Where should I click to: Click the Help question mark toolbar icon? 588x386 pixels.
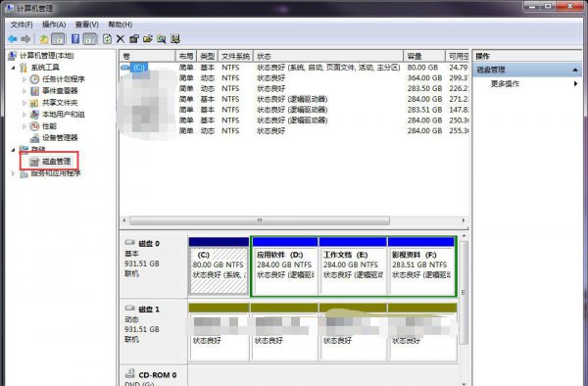click(x=75, y=39)
